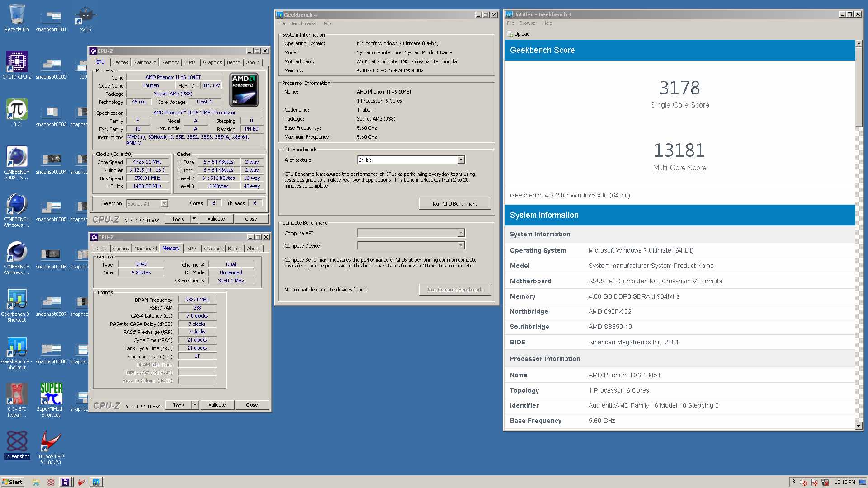868x488 pixels.
Task: Open the snaphsot0002 image file
Action: click(51, 68)
